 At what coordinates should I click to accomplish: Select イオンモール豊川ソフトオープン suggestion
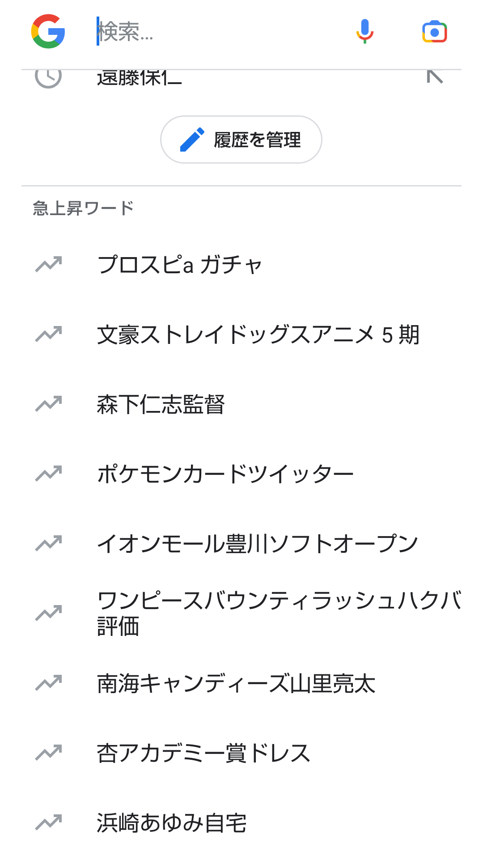pyautogui.click(x=257, y=544)
